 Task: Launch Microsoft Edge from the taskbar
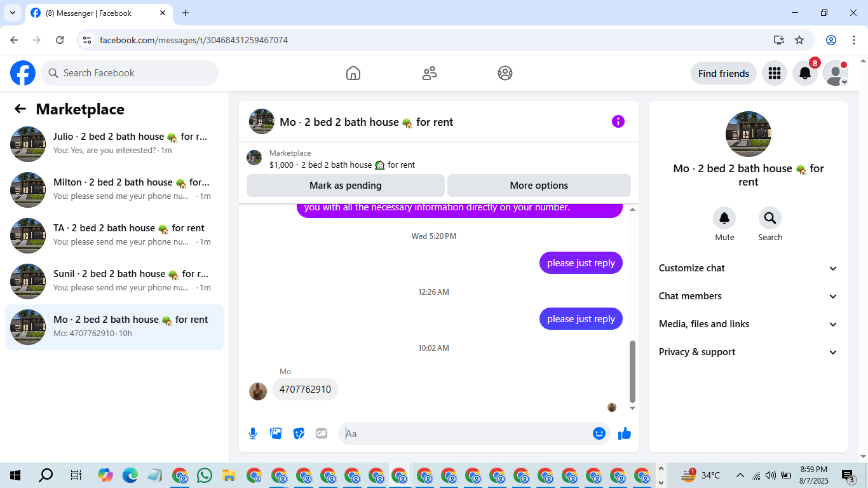(x=130, y=475)
